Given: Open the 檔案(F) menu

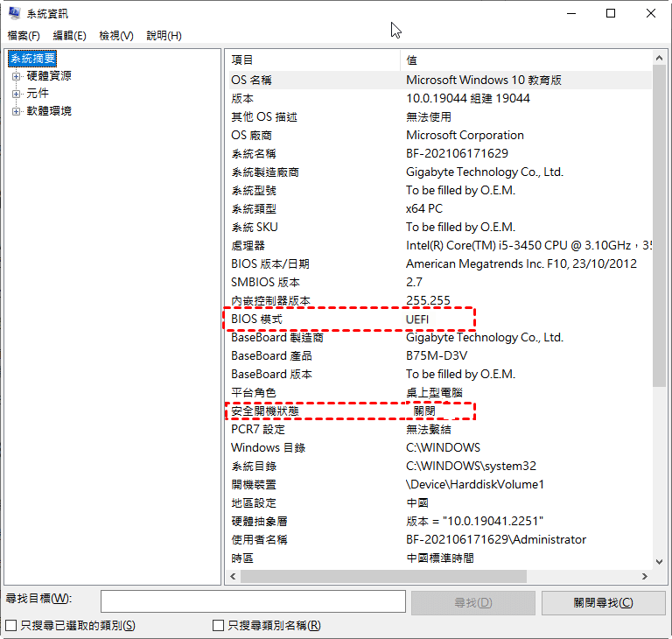Looking at the screenshot, I should (x=24, y=36).
